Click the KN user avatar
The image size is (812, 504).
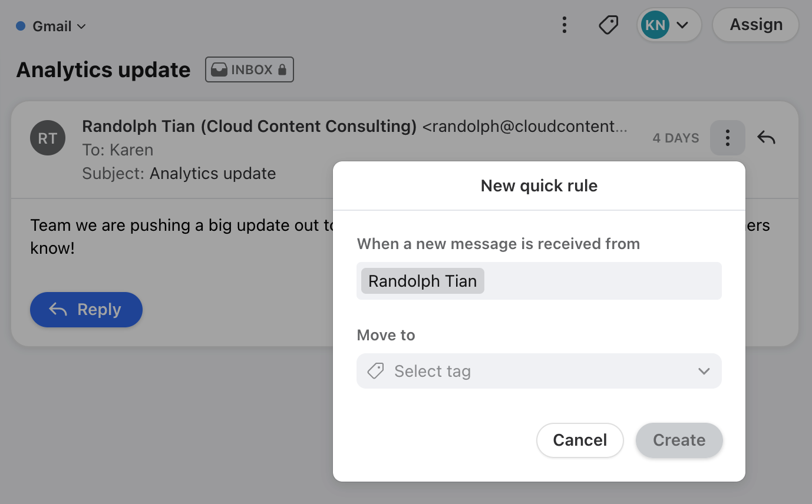click(x=655, y=25)
